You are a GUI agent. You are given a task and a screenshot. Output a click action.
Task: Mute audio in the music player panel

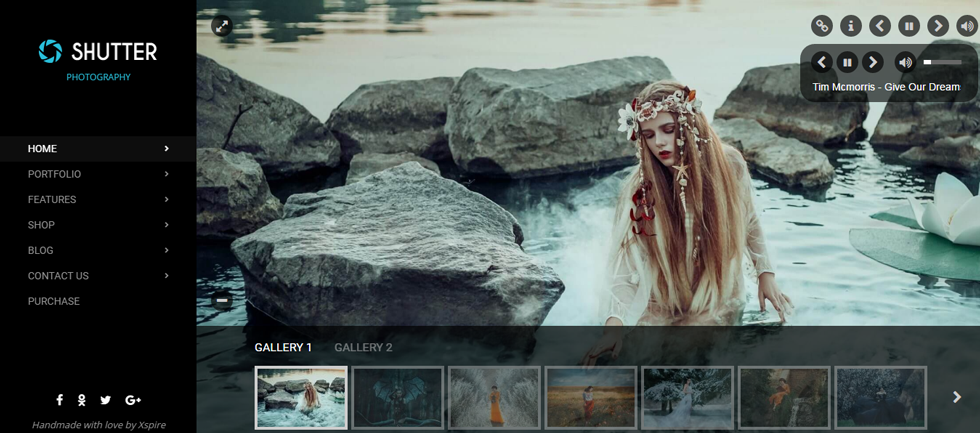905,62
